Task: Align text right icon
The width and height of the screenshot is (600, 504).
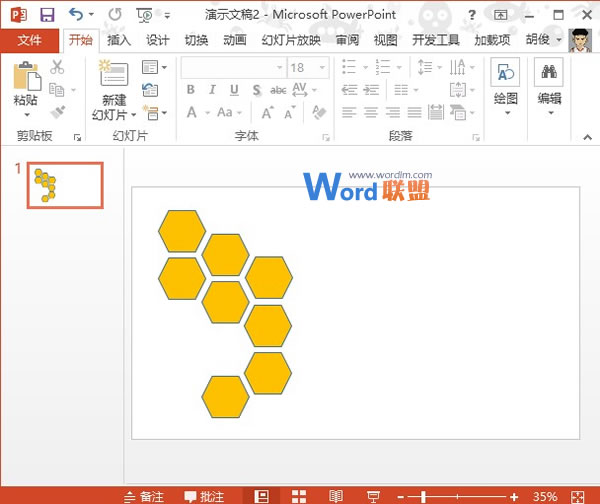Action: tap(393, 113)
